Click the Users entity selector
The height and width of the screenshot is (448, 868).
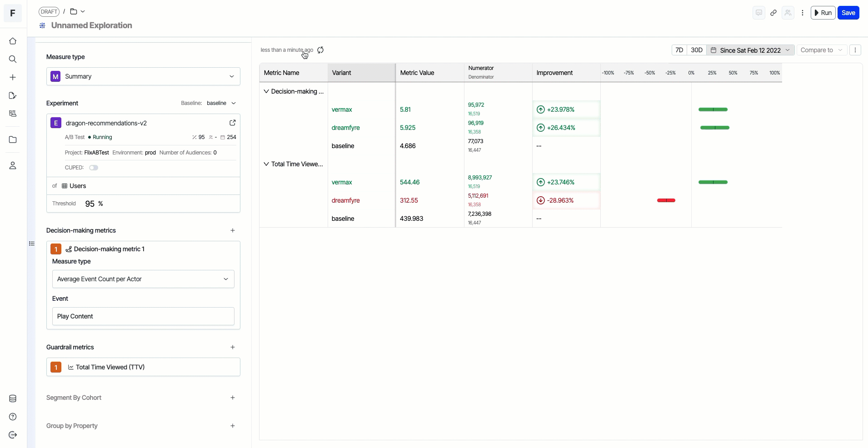[143, 186]
